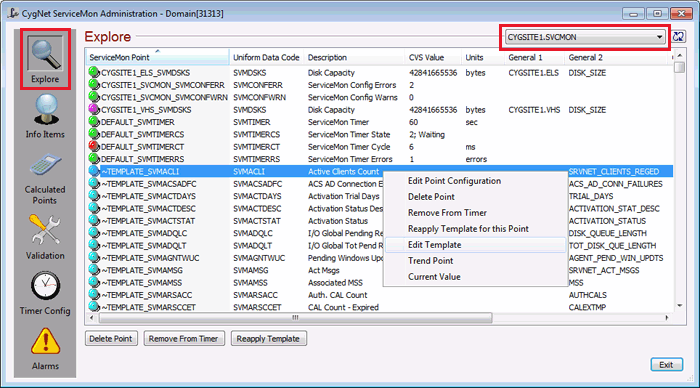This screenshot has height=388, width=700.
Task: Open the Validation tools section
Action: 45,237
